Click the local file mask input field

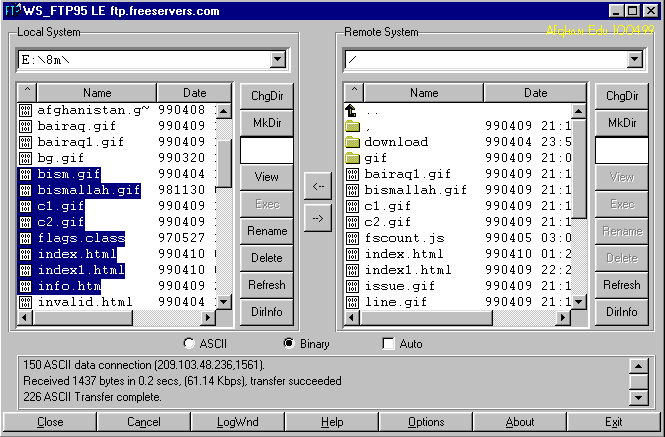267,150
